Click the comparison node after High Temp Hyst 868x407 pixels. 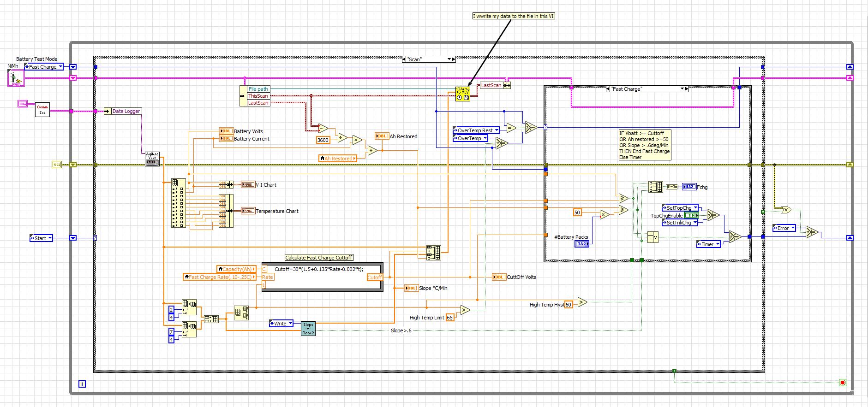click(x=582, y=302)
